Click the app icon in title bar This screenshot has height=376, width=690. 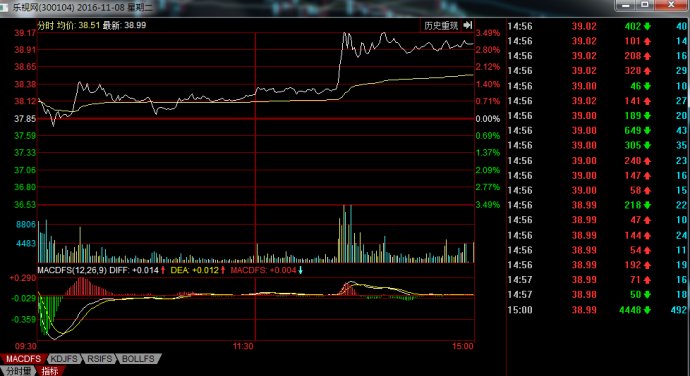[x=4, y=7]
